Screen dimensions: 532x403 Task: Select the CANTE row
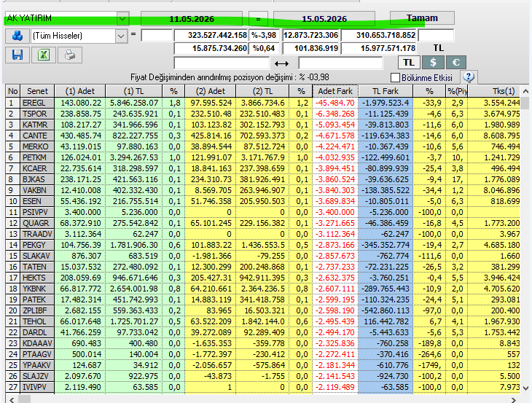pos(262,136)
